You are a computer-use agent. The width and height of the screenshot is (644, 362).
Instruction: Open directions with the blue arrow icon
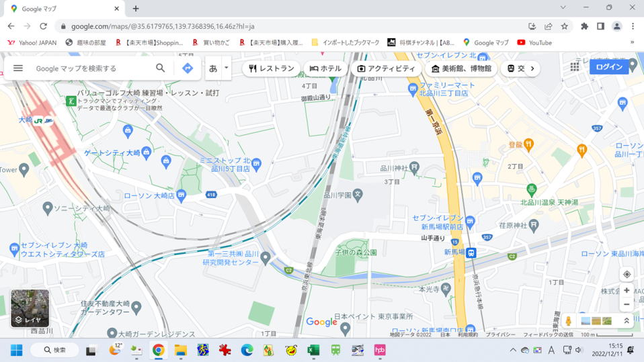tap(188, 68)
